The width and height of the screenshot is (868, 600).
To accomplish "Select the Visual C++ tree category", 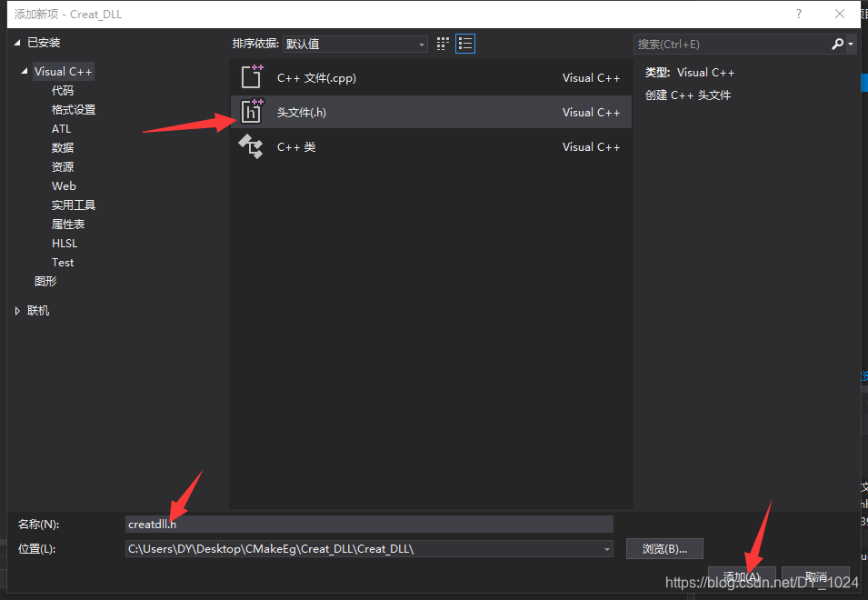I will click(x=63, y=72).
